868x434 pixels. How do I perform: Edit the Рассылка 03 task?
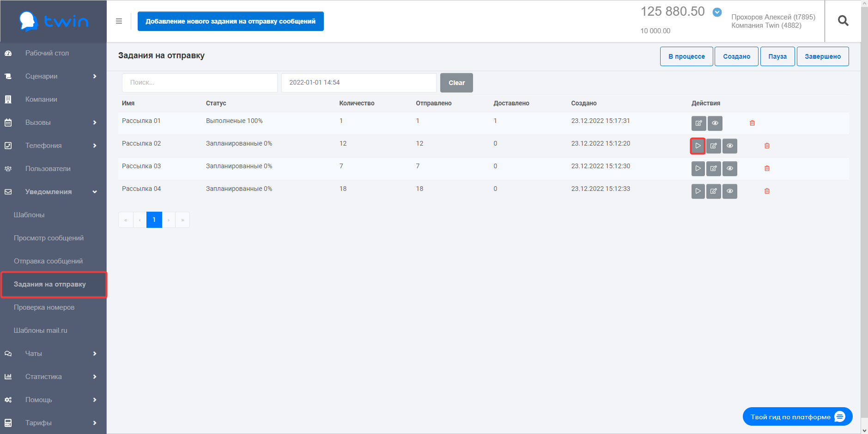(713, 169)
